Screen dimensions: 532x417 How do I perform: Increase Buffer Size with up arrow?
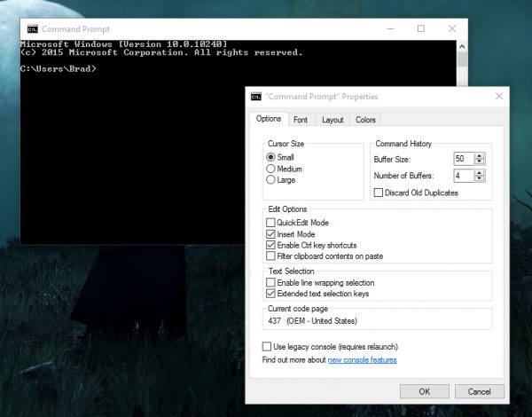pyautogui.click(x=479, y=156)
